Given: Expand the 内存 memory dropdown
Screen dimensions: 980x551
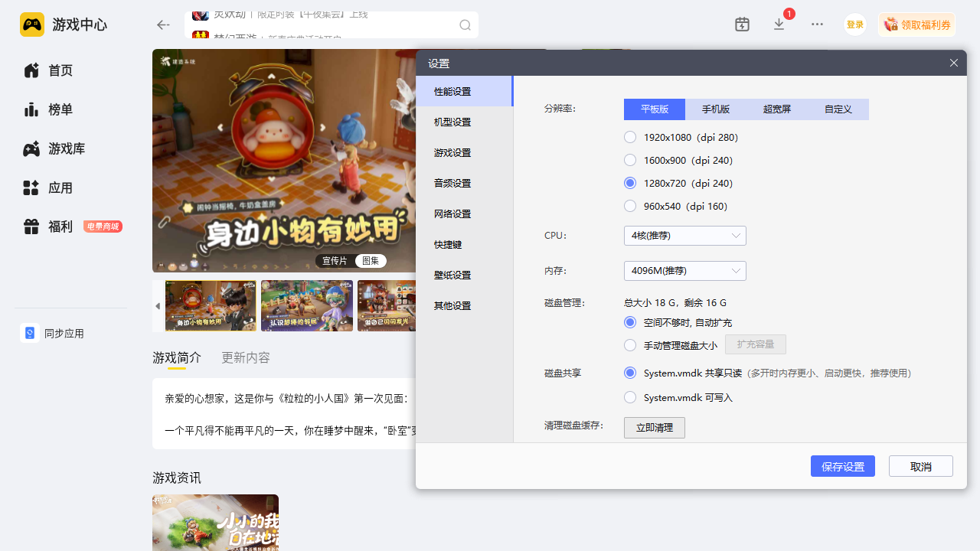Looking at the screenshot, I should tap(684, 271).
